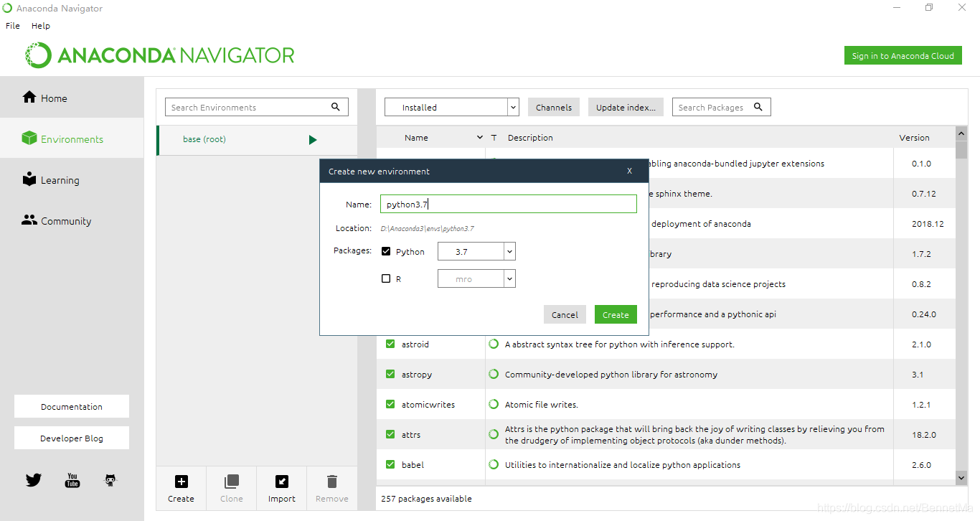Image resolution: width=980 pixels, height=521 pixels.
Task: Click babel package status circle icon
Action: click(494, 464)
